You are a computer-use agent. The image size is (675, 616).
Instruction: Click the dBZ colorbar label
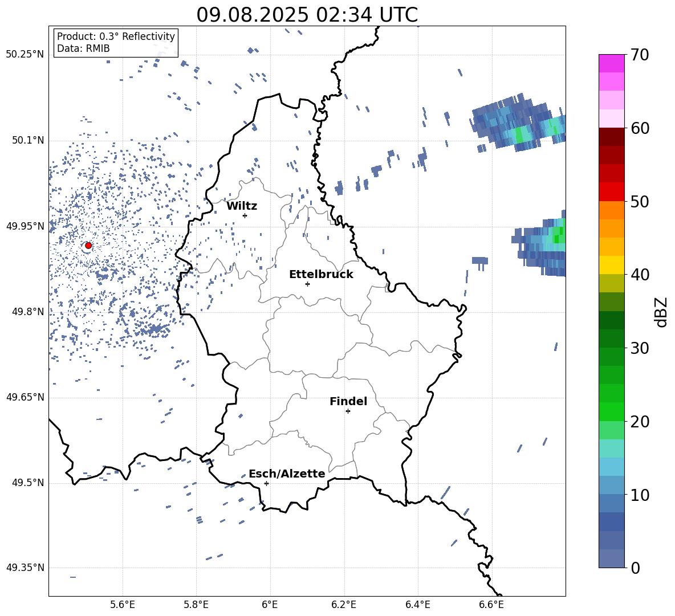pyautogui.click(x=661, y=312)
